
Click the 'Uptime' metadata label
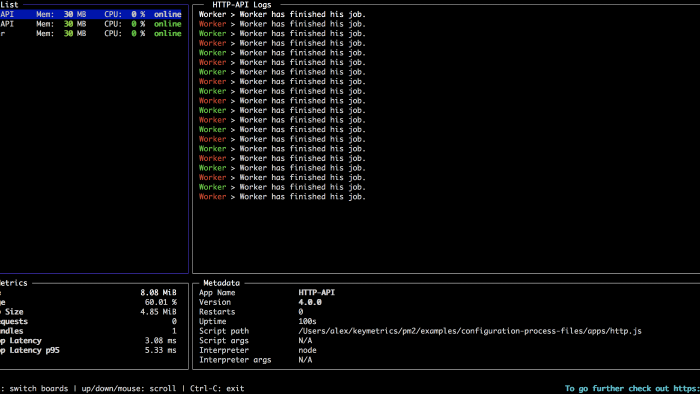tap(212, 321)
